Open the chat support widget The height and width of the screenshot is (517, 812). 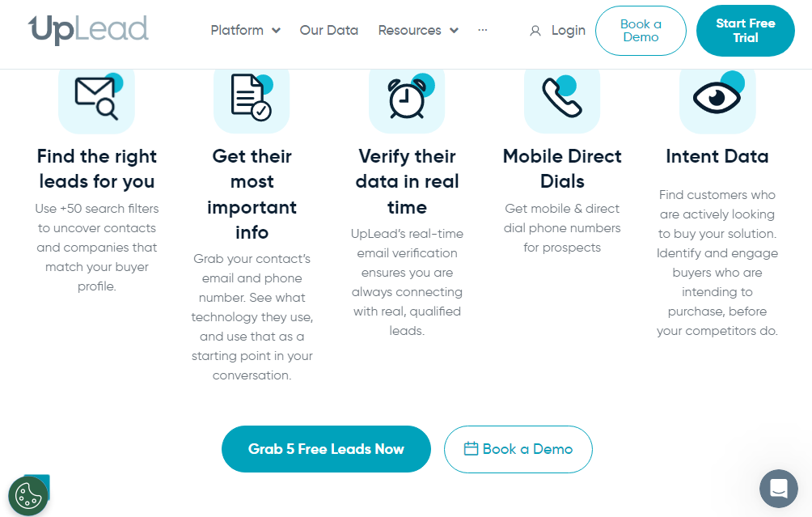tap(778, 489)
